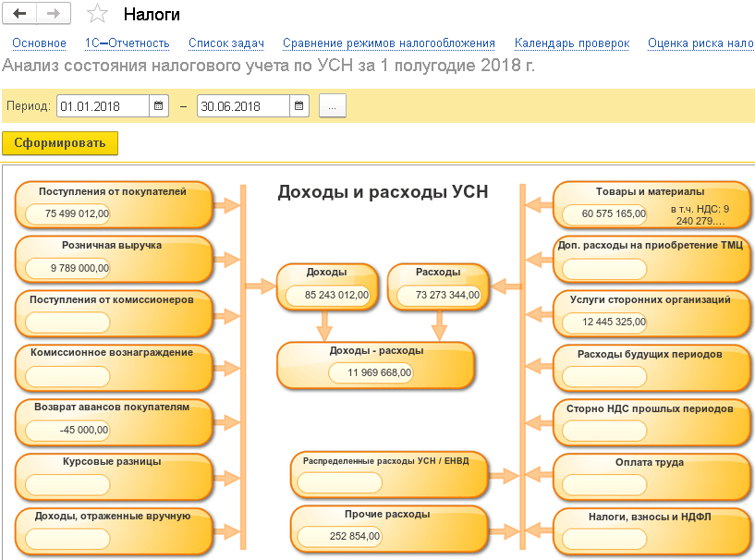Go to 1С-Отчетность section
The width and height of the screenshot is (755, 560).
(127, 43)
